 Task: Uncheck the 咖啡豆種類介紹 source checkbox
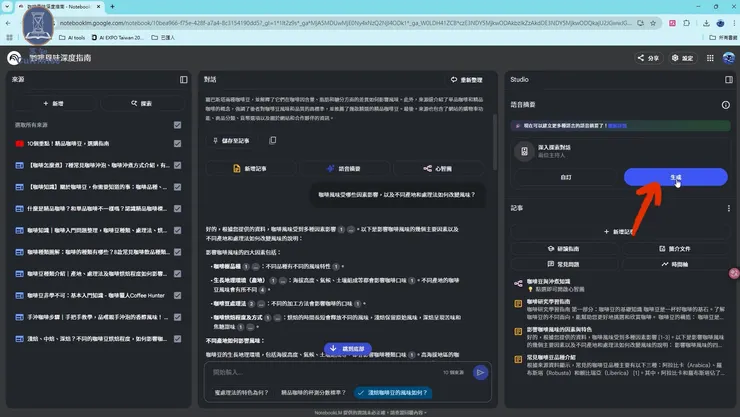pyautogui.click(x=177, y=274)
